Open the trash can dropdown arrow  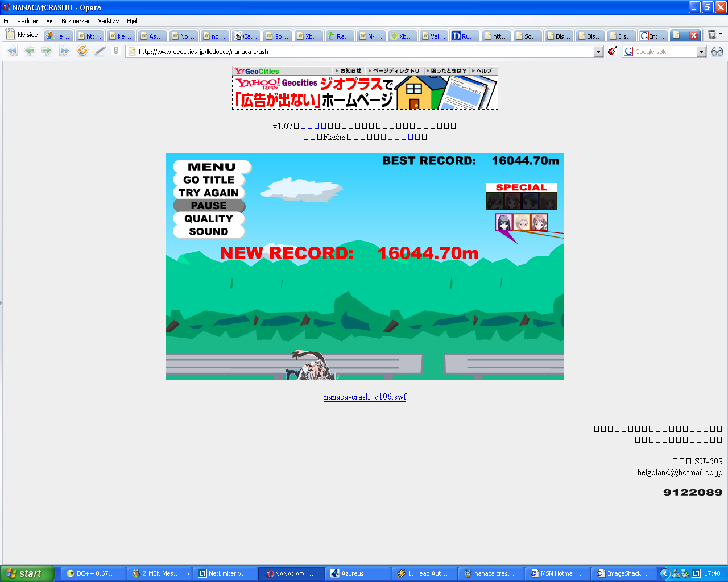(721, 34)
